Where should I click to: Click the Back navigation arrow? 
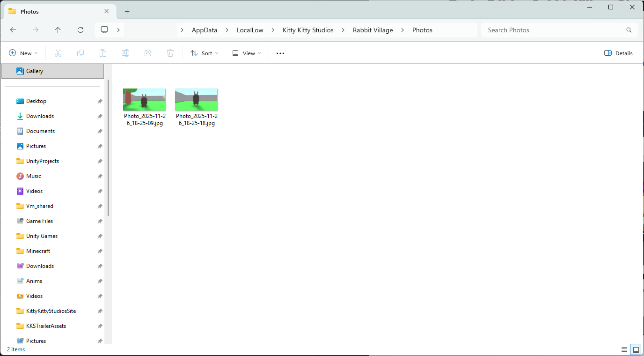click(13, 30)
